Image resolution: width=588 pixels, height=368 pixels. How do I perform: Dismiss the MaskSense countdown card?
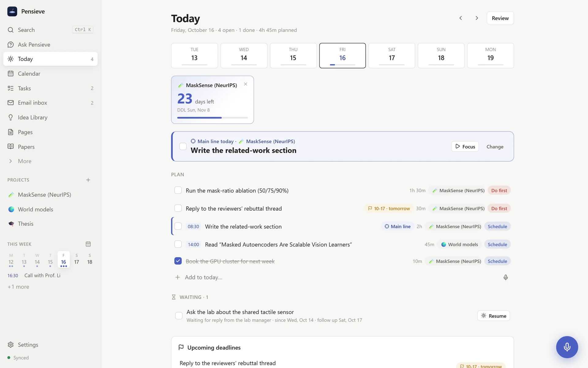[246, 84]
